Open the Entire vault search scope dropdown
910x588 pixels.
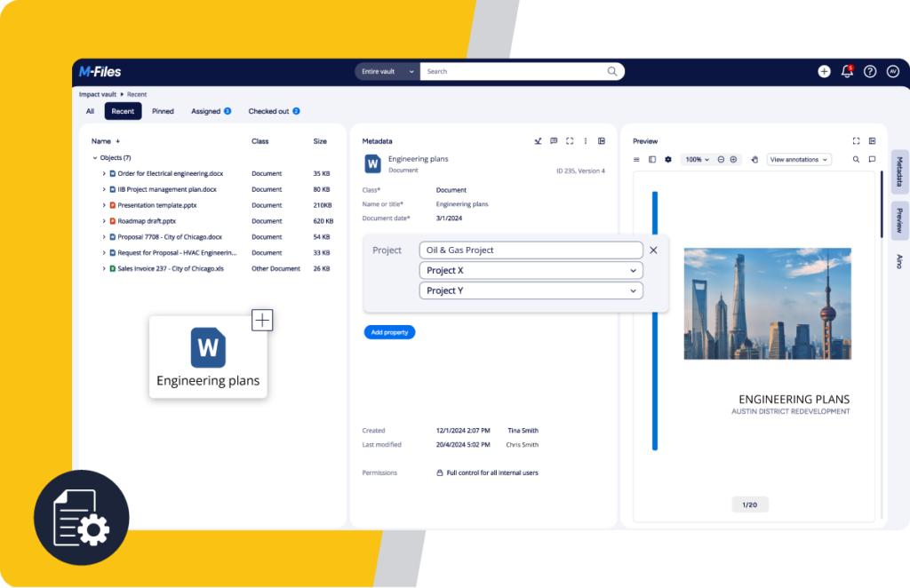[387, 72]
